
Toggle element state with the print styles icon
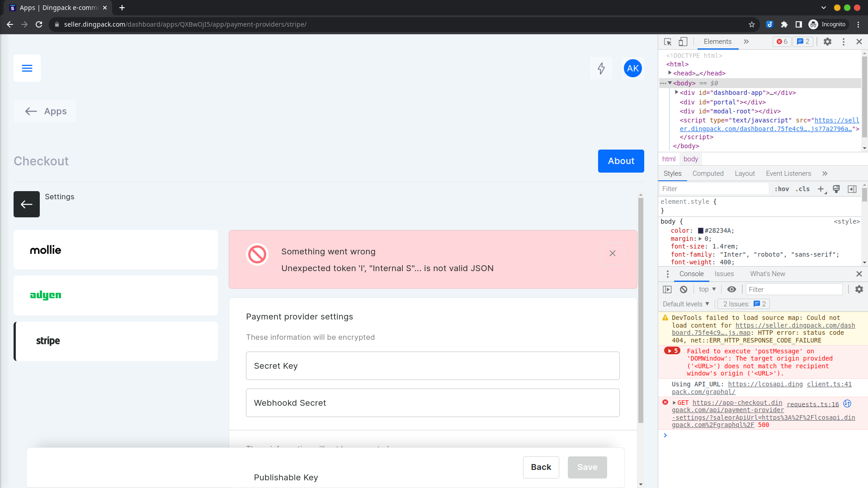[836, 189]
